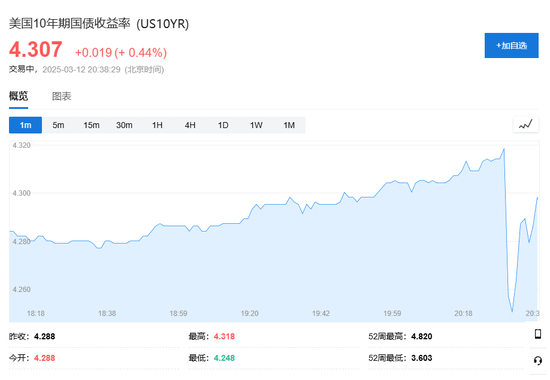This screenshot has height=380, width=550.
Task: Add US10YR to watchlist (+加自选)
Action: pyautogui.click(x=511, y=46)
